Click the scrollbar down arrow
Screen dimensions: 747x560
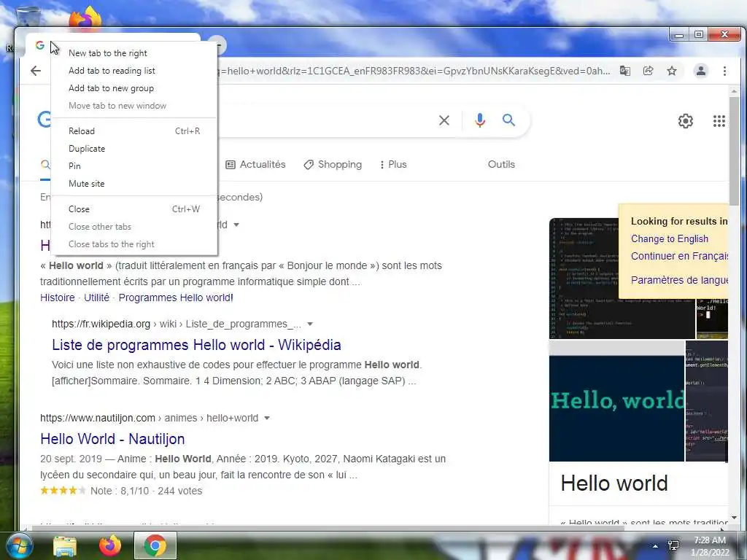click(734, 518)
